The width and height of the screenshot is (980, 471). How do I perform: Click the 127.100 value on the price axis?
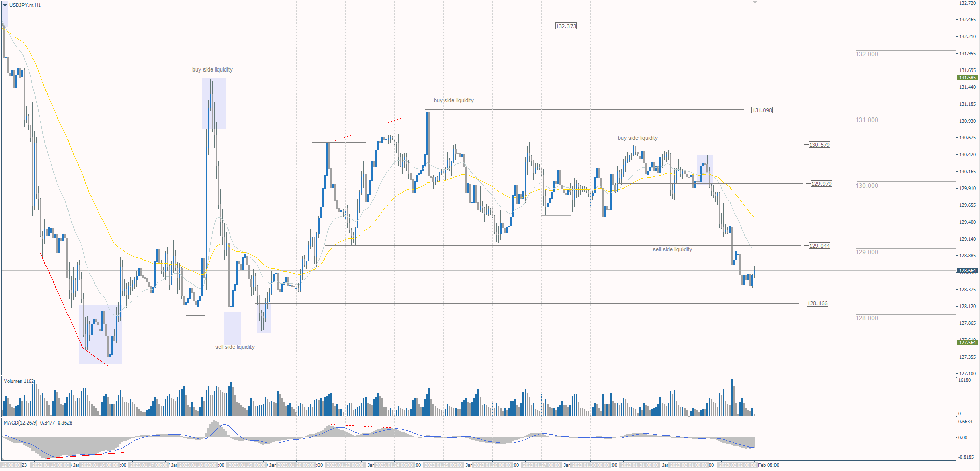pyautogui.click(x=967, y=374)
